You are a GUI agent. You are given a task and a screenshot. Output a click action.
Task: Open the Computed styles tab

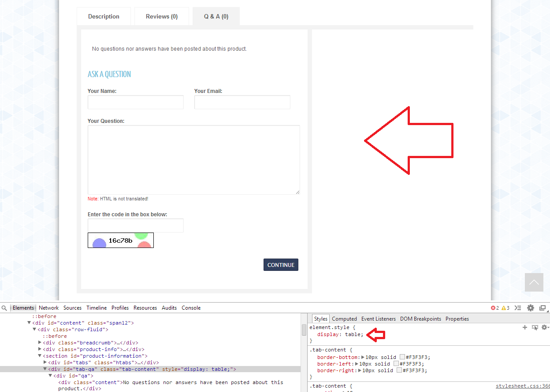344,319
